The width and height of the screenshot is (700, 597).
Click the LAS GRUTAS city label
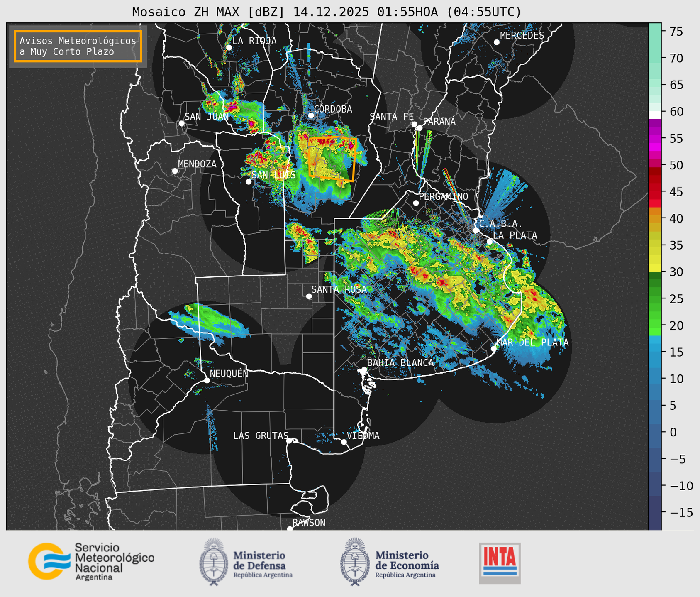coord(261,436)
